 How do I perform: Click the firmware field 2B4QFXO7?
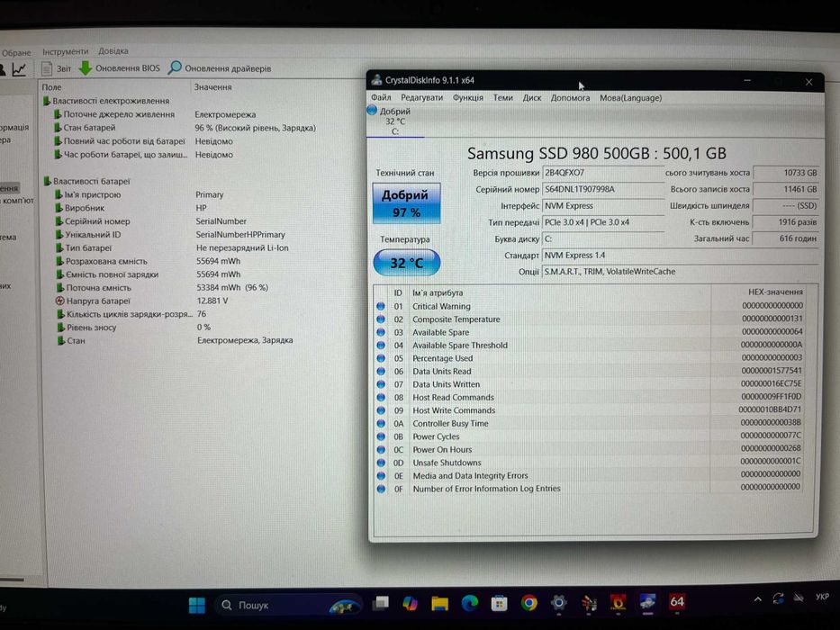603,173
